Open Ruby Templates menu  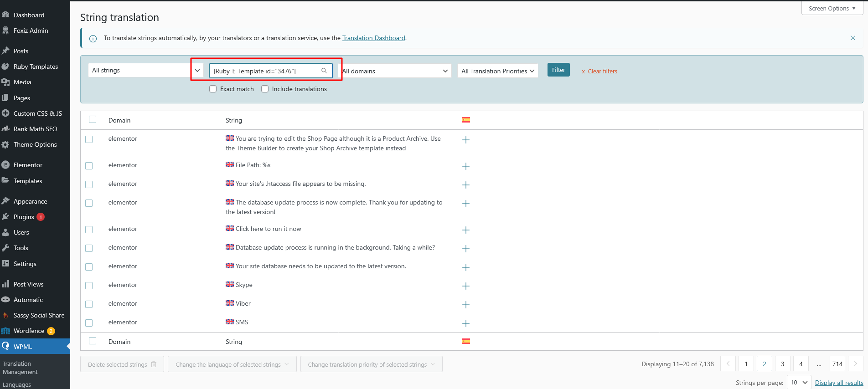click(x=36, y=67)
